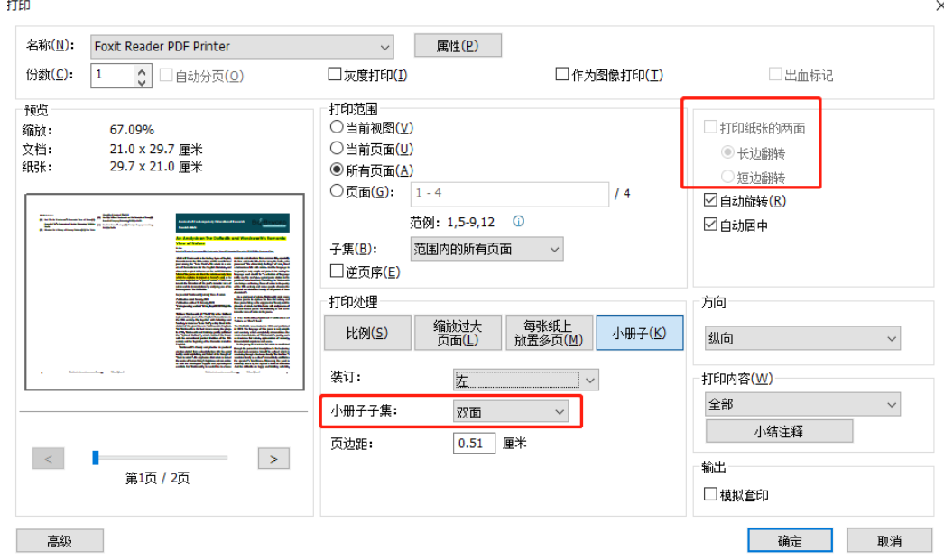Enable the 作为图像打印 print as image option
This screenshot has width=944, height=560.
point(560,73)
